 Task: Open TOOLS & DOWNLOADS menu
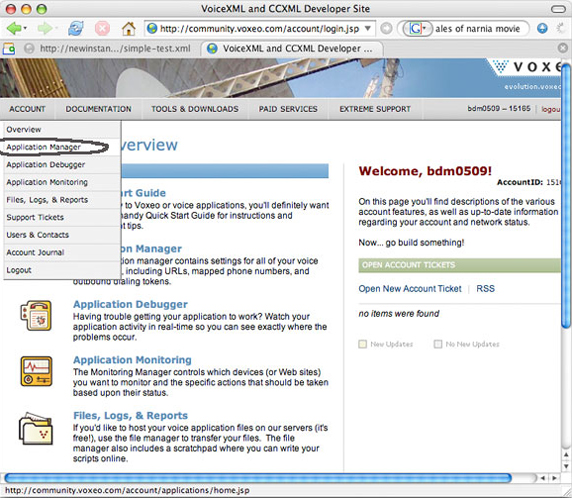click(195, 109)
